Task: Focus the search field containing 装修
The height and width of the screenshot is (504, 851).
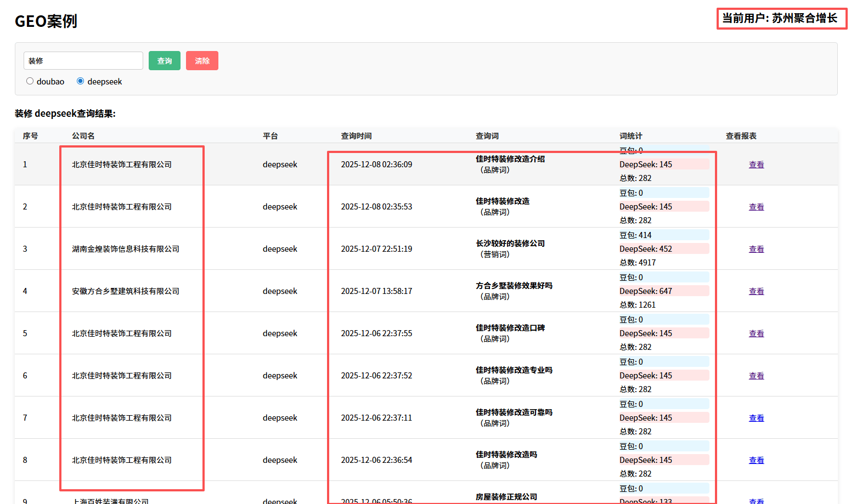Action: tap(83, 61)
